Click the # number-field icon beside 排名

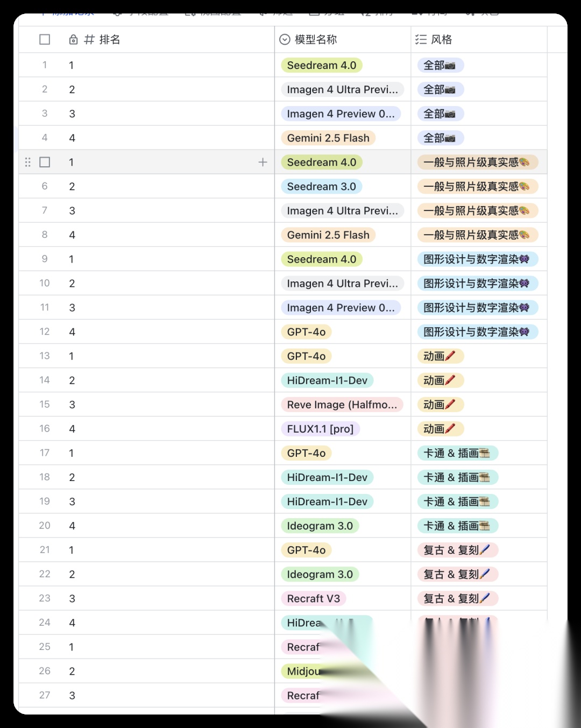point(89,40)
